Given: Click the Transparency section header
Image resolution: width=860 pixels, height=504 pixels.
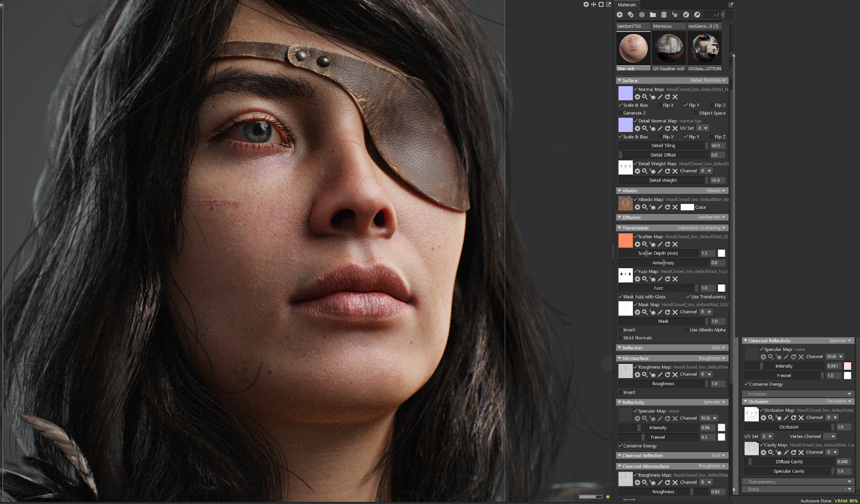Looking at the screenshot, I should point(798,482).
